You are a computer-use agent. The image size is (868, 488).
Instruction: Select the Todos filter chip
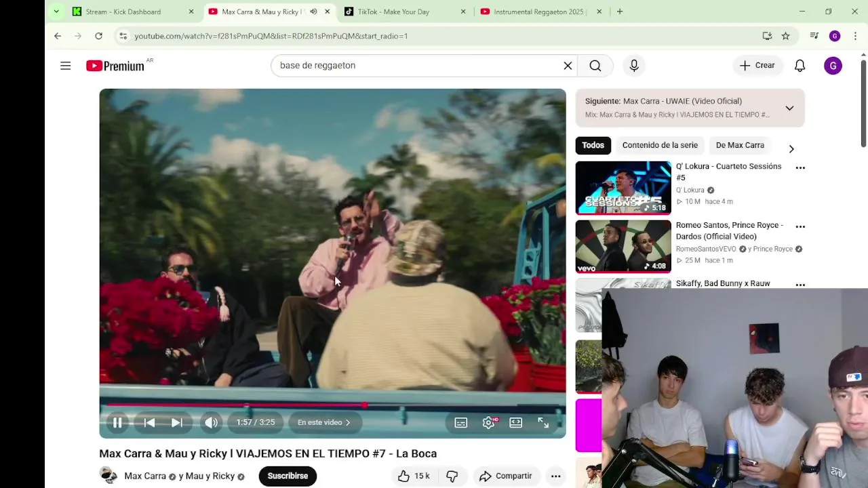point(593,145)
